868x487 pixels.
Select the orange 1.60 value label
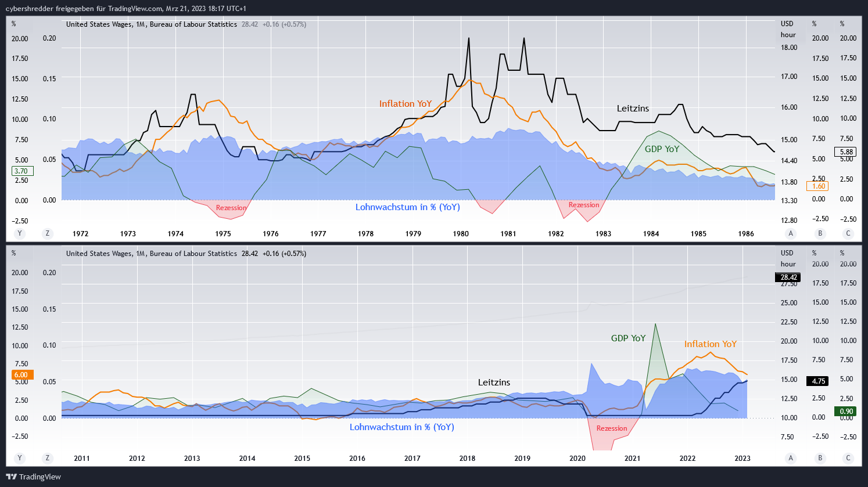[x=817, y=186]
